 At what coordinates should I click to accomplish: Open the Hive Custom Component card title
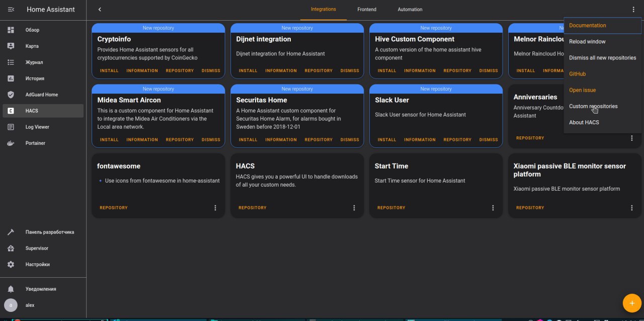[415, 39]
